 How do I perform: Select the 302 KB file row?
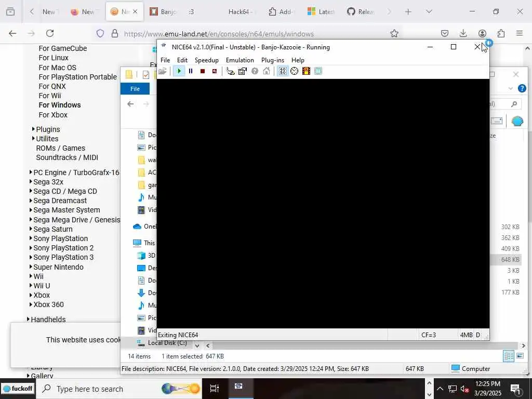[510, 227]
